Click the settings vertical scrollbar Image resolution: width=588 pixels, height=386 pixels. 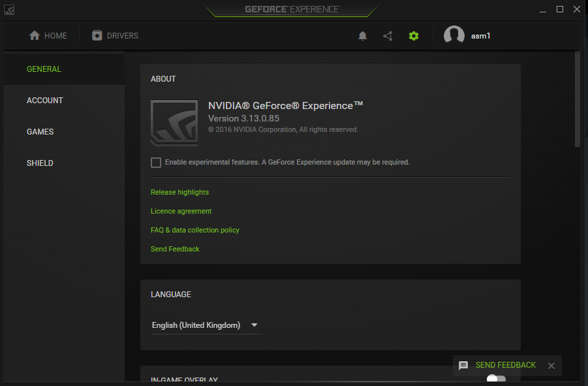[x=578, y=99]
